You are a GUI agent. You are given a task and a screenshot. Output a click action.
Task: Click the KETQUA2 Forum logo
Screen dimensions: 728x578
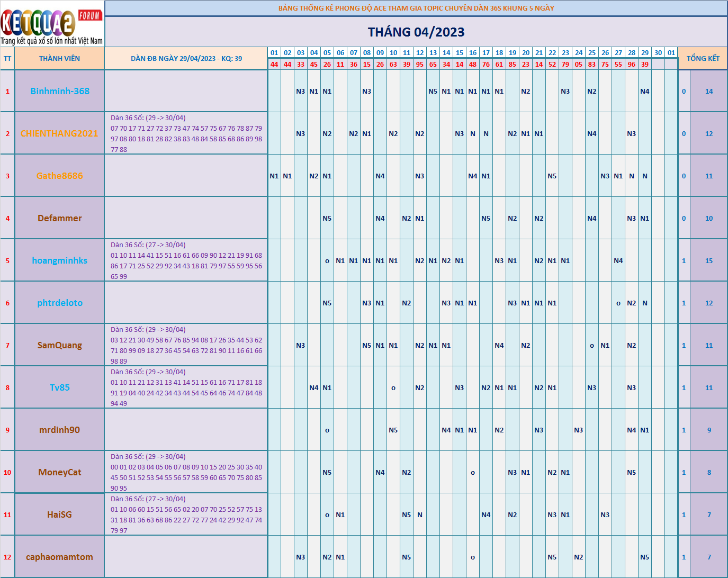[52, 24]
